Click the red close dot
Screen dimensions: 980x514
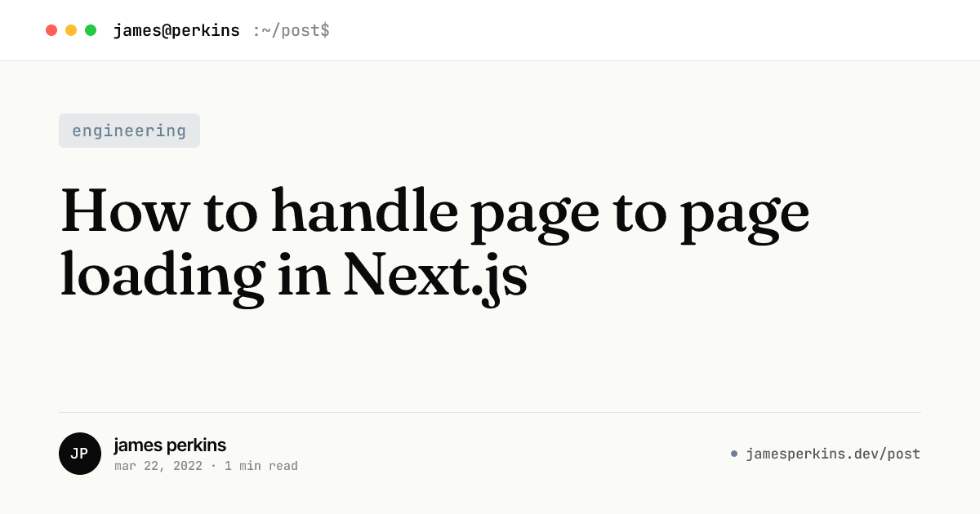[51, 30]
